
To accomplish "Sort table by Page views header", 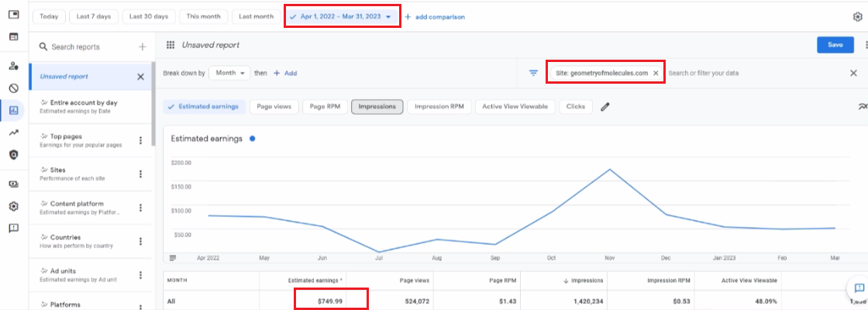I will click(415, 281).
